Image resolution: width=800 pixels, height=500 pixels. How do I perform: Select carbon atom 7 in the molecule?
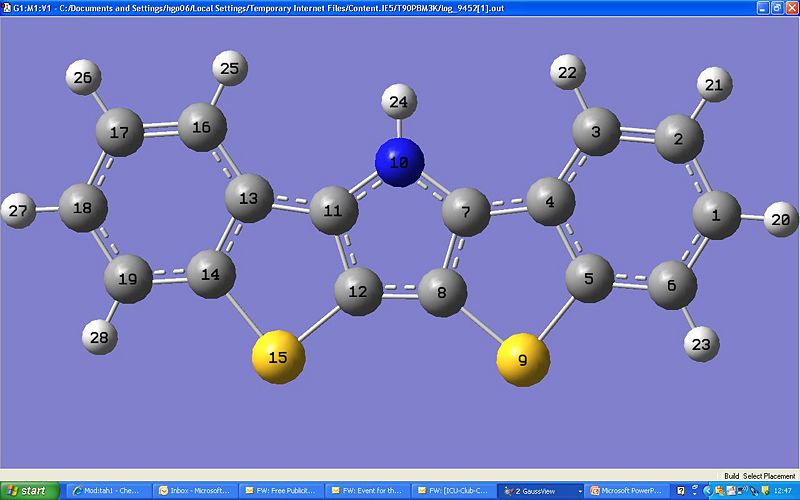pos(464,212)
